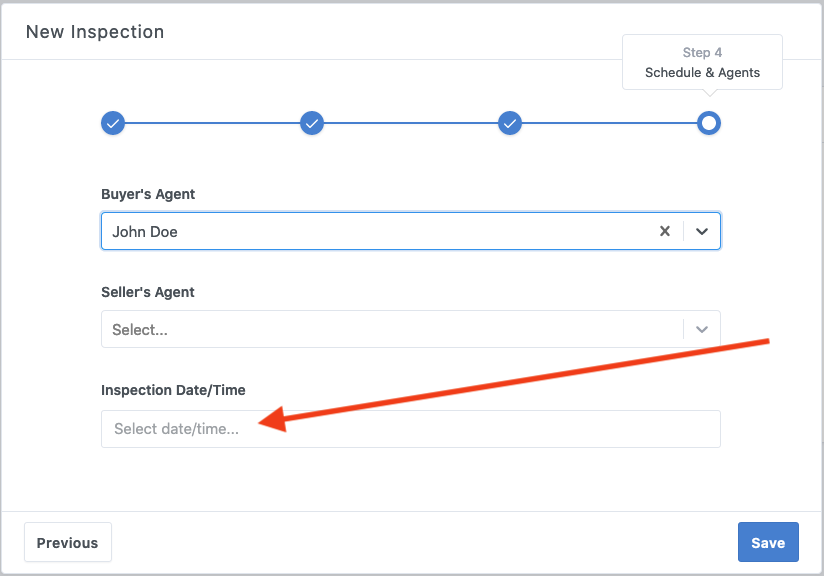Screen dimensions: 824x576
Task: Click the second completed step checkmark
Action: point(312,123)
